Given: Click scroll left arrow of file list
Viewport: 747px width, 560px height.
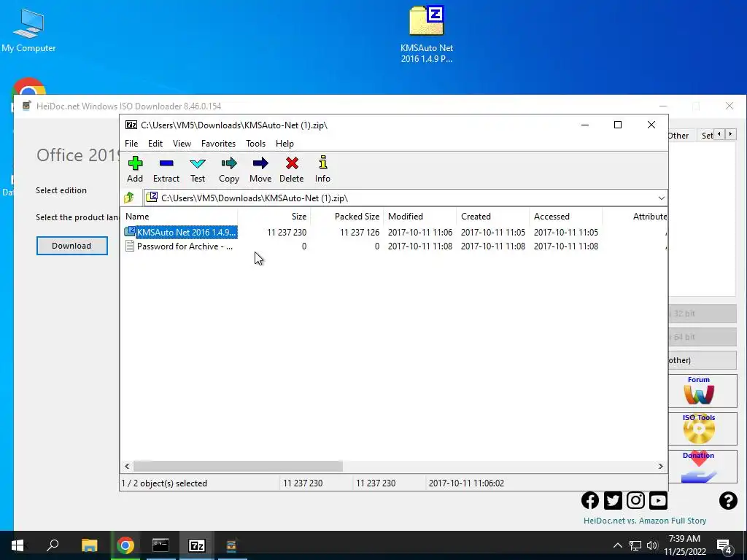Looking at the screenshot, I should point(127,466).
